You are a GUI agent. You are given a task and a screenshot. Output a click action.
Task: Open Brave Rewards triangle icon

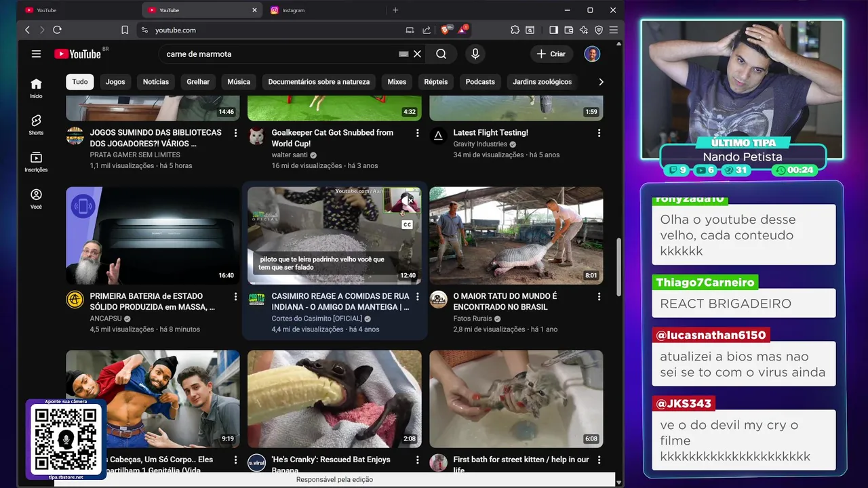463,29
